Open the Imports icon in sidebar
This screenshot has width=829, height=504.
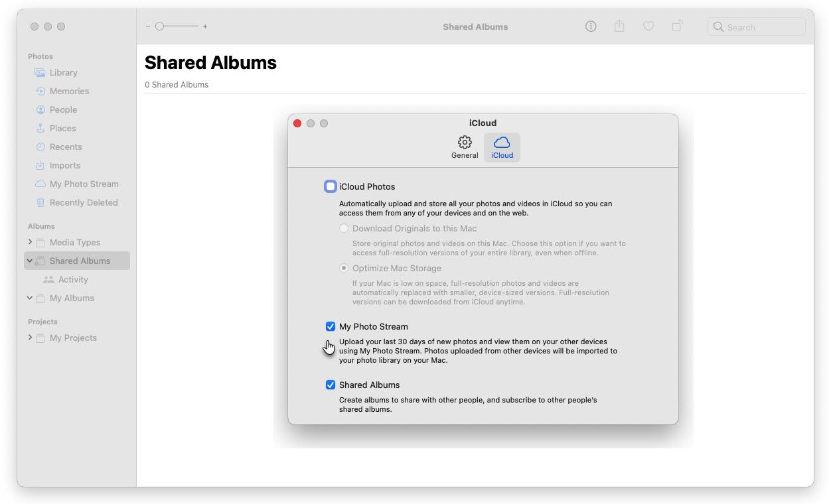[40, 166]
